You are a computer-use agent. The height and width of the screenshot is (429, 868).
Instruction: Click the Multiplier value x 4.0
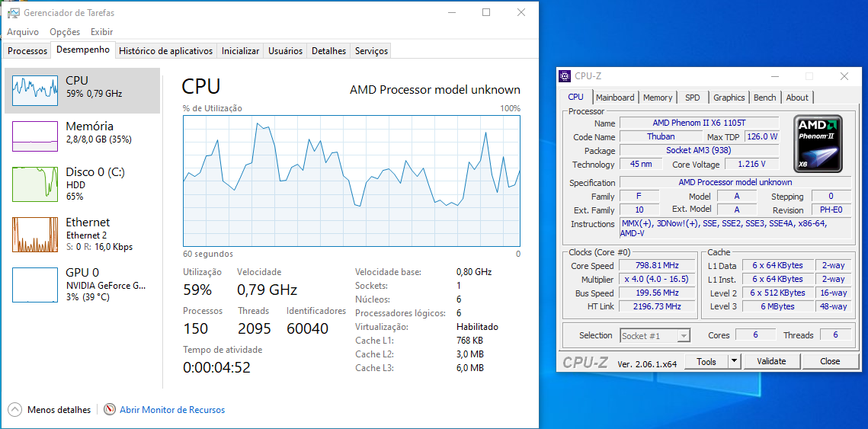655,280
